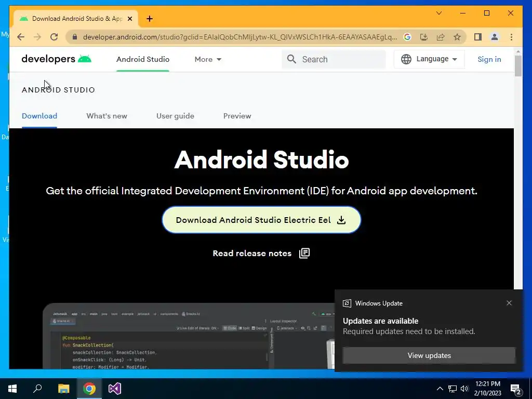Open the Action Center notifications icon
The image size is (532, 399).
[516, 389]
